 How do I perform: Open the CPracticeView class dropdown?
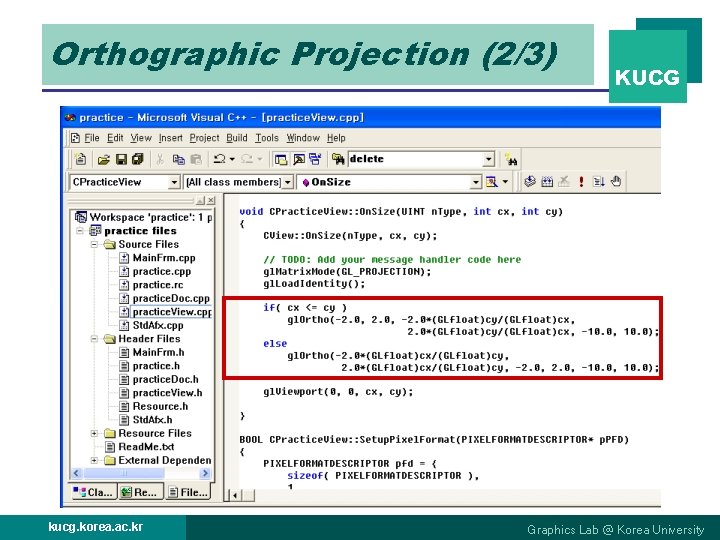click(x=174, y=182)
